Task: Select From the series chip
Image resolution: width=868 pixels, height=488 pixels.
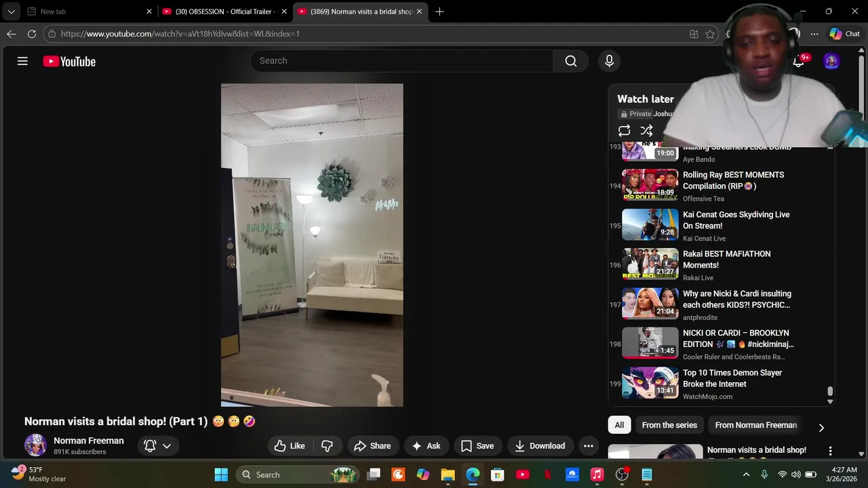Action: click(669, 425)
